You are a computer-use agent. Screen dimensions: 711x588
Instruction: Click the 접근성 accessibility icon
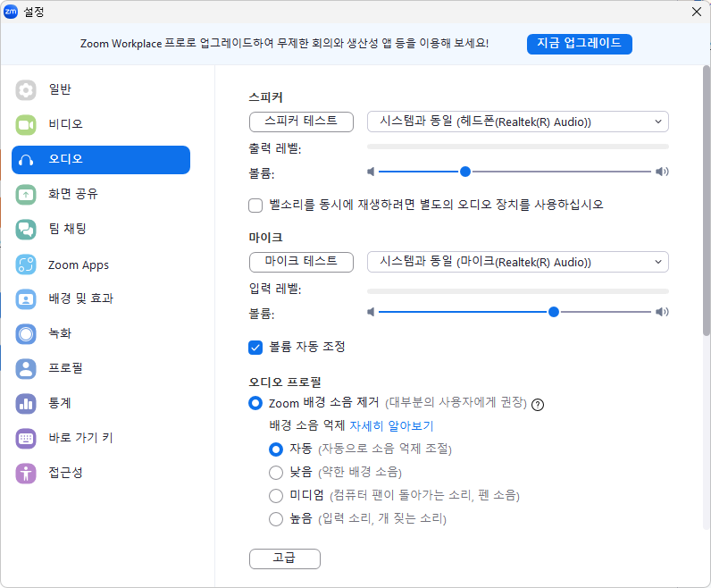(26, 474)
